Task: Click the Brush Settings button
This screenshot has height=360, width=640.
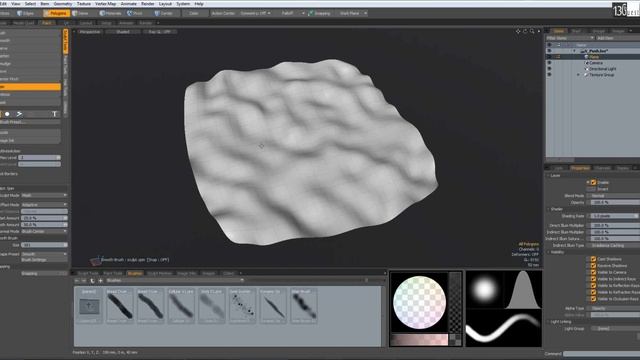Action: click(x=44, y=260)
